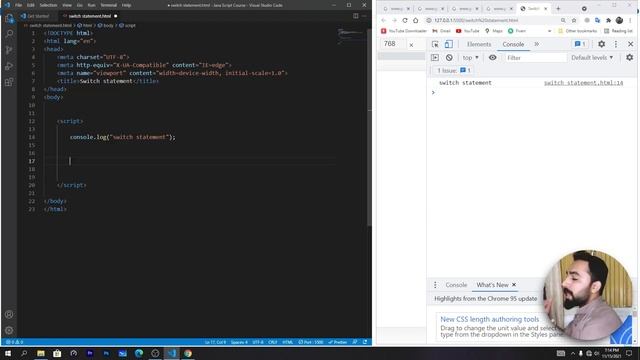The width and height of the screenshot is (640, 360).
Task: Click the script breadcrumb in VS Code
Action: click(127, 25)
